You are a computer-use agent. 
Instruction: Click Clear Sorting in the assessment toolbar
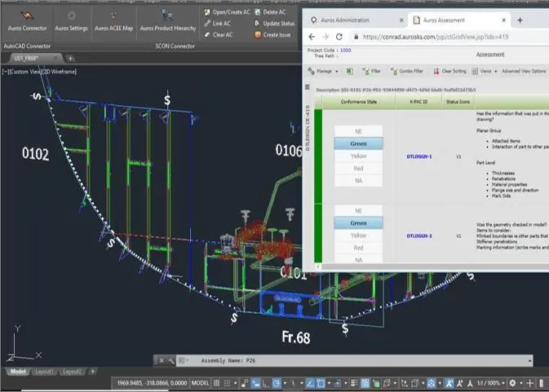[x=450, y=72]
